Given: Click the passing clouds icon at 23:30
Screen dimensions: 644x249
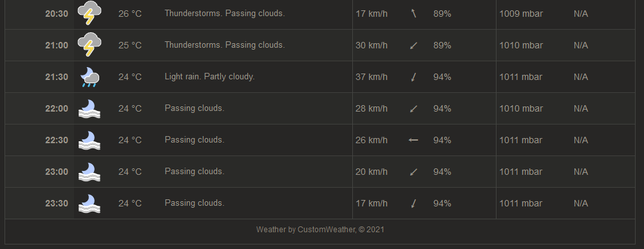Looking at the screenshot, I should [x=90, y=204].
